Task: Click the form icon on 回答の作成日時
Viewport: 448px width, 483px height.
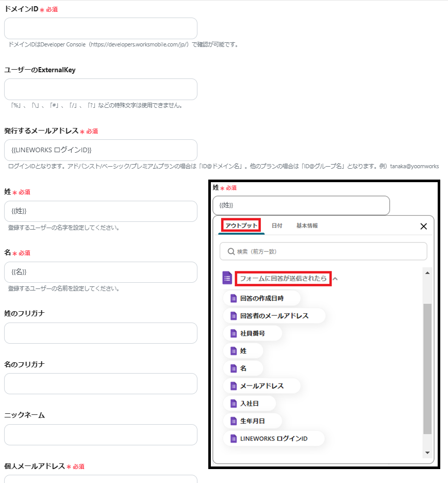Action: (x=234, y=298)
